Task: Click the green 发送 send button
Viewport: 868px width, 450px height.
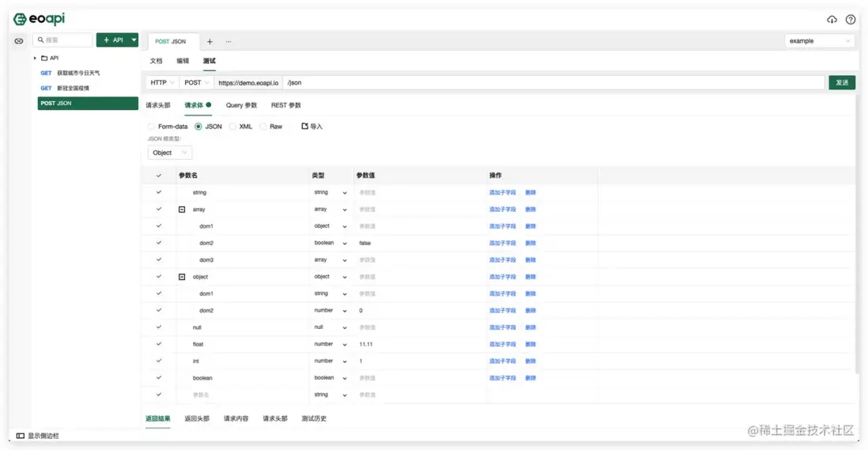Action: click(x=842, y=82)
